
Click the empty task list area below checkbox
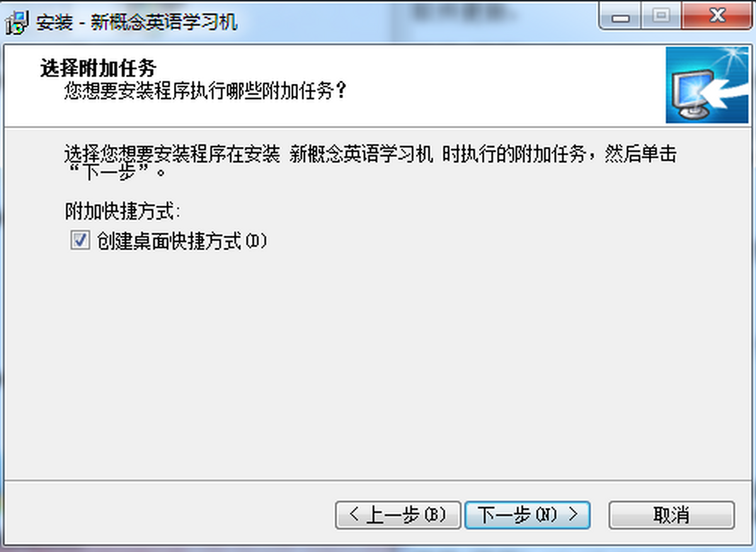click(x=378, y=359)
